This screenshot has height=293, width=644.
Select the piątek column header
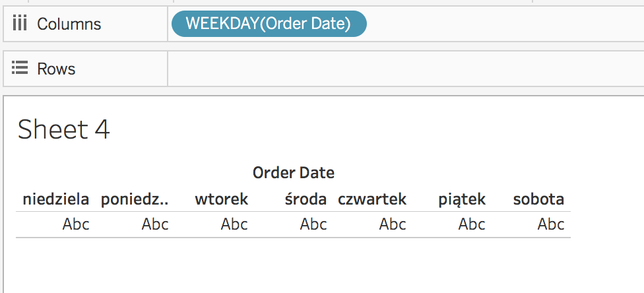click(x=462, y=199)
